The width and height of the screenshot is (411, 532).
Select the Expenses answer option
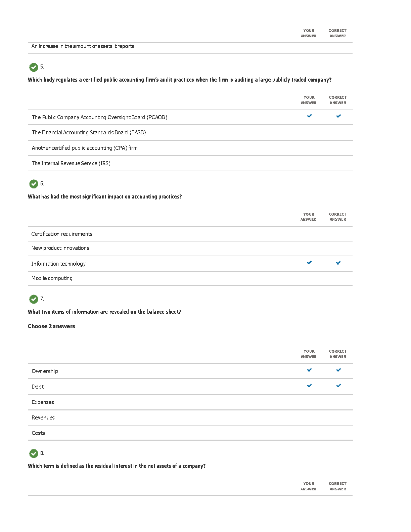(x=43, y=402)
